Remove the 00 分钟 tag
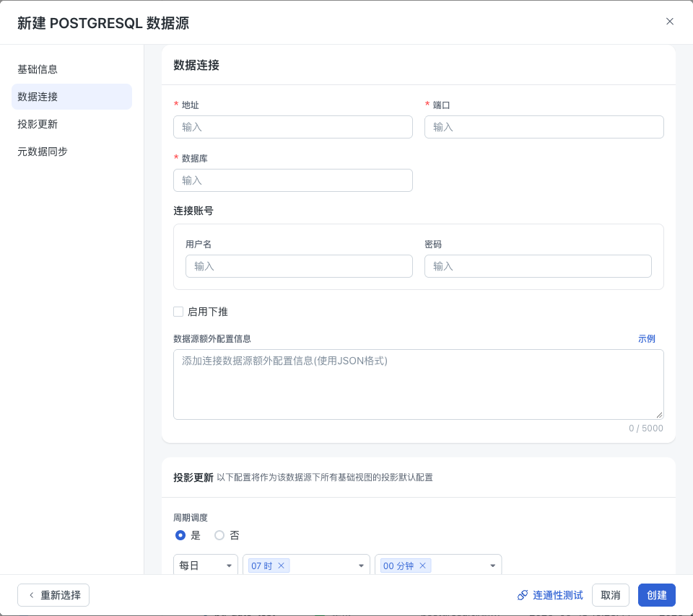The width and height of the screenshot is (693, 616). click(x=422, y=566)
